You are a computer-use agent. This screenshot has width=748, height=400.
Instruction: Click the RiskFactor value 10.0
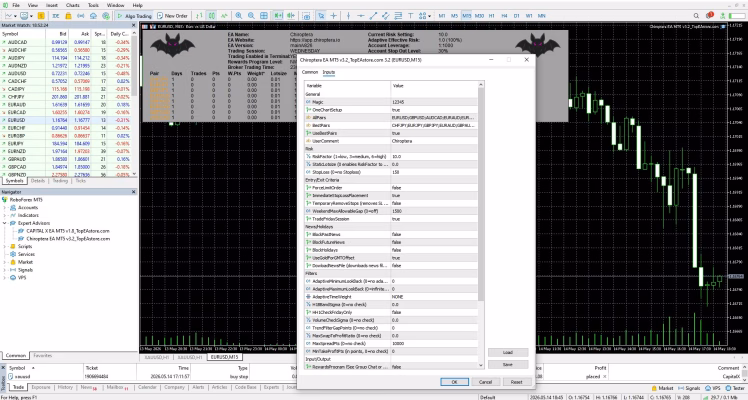434,156
